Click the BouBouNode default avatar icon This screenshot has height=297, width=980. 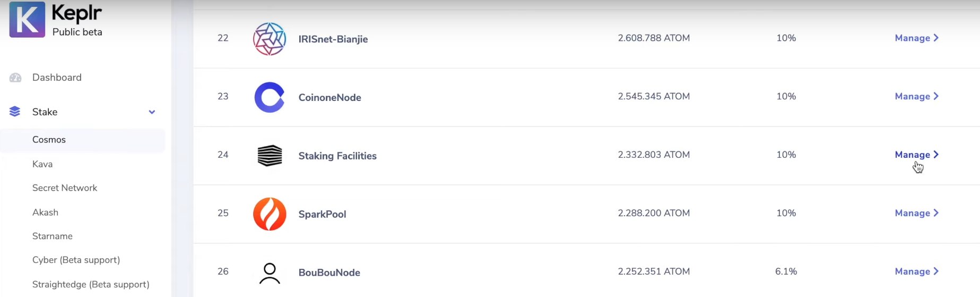(x=270, y=273)
